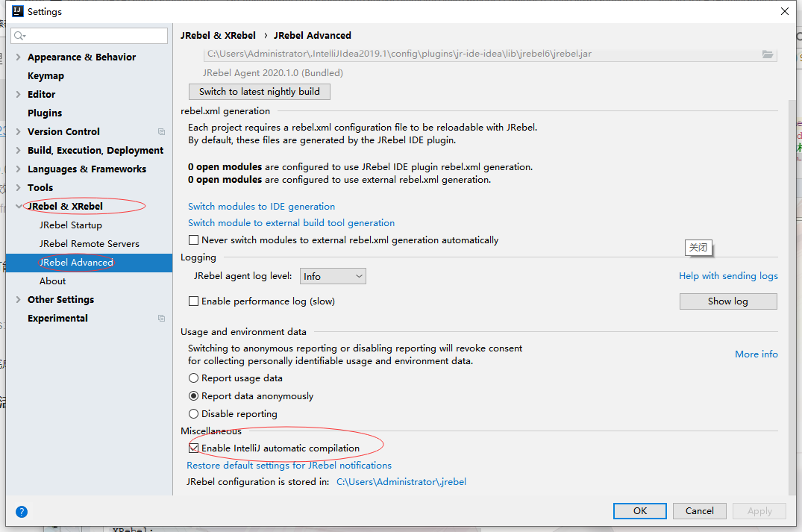Click the disabled Apply button
802x532 pixels.
759,511
